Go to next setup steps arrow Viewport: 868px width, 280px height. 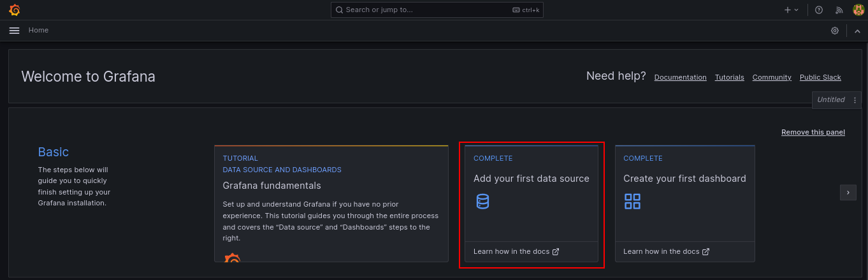pos(848,192)
